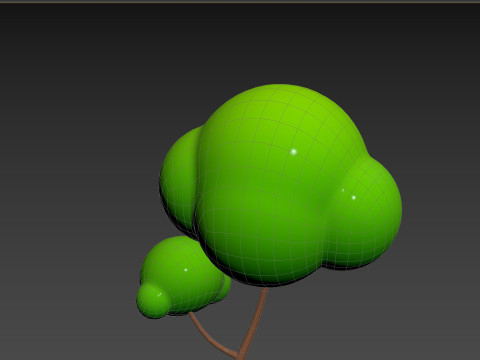Select the large green foliage canopy mesh
Viewport: 480px width, 360px height.
[x=280, y=185]
